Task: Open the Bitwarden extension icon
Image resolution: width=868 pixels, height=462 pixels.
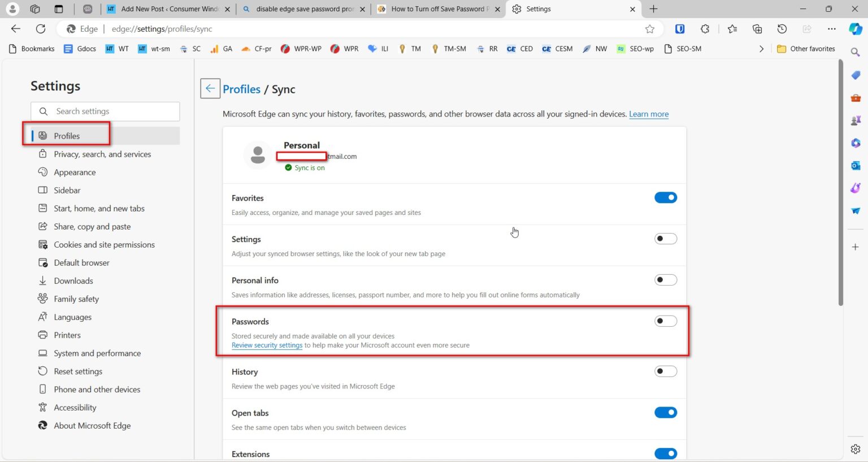Action: (679, 29)
